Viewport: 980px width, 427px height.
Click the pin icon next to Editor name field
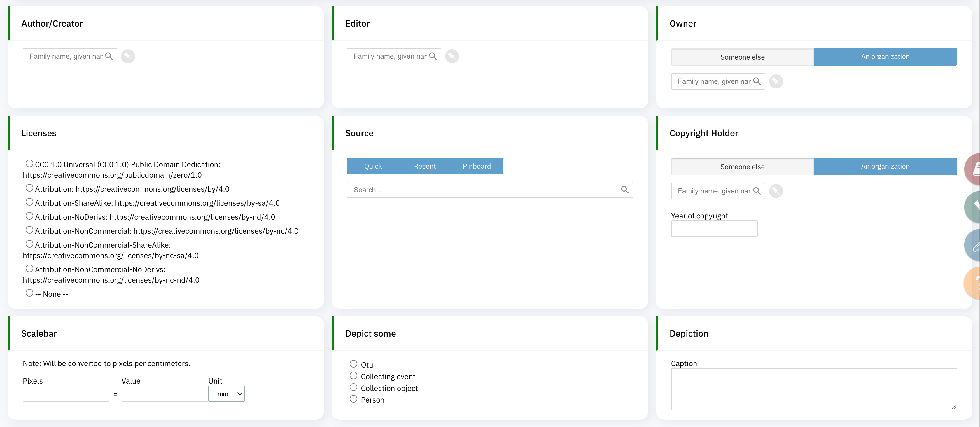click(452, 56)
